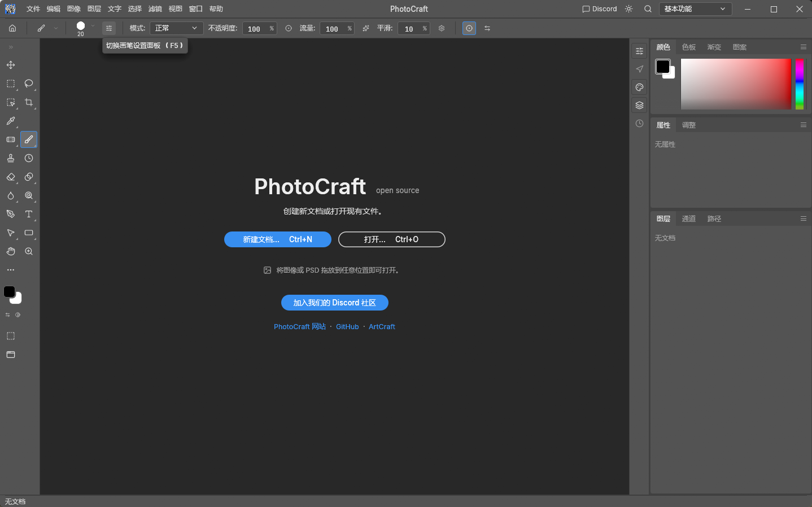This screenshot has height=507, width=812.
Task: Open the 基本功能 workspace dropdown
Action: [x=695, y=9]
